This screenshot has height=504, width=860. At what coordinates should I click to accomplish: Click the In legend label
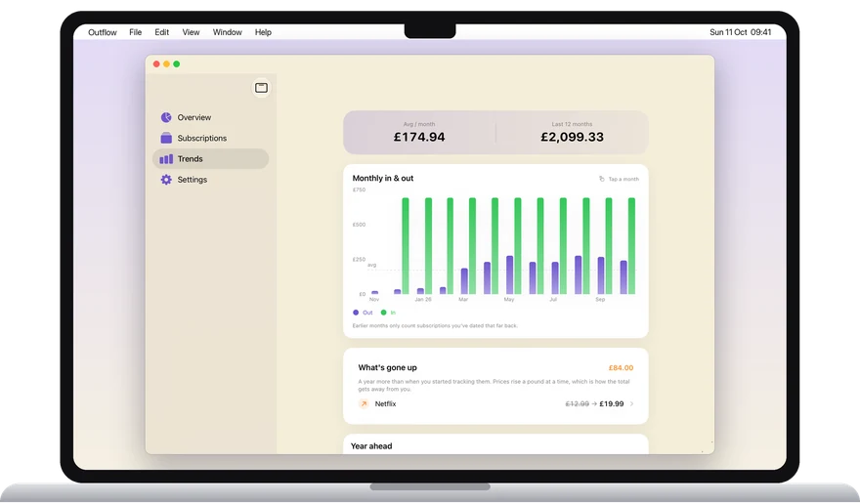tap(393, 313)
